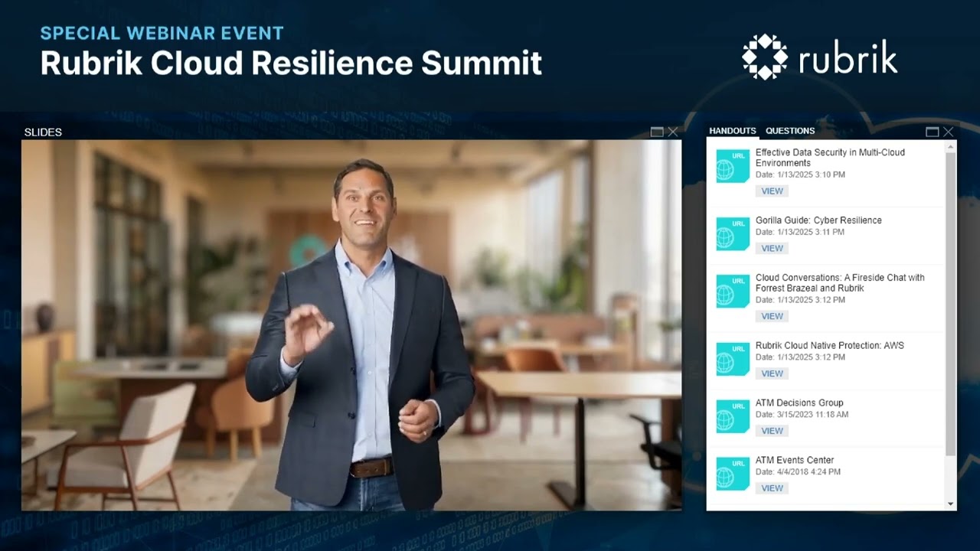This screenshot has height=551, width=980.
Task: Click 'Date: 3/15/2023 11:18 AM' text
Action: point(802,415)
